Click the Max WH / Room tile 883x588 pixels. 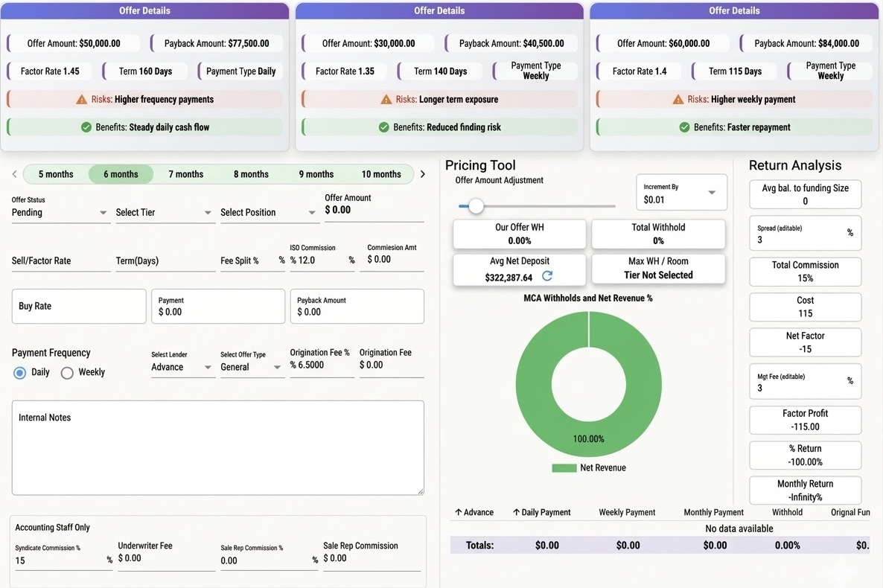[x=658, y=269]
